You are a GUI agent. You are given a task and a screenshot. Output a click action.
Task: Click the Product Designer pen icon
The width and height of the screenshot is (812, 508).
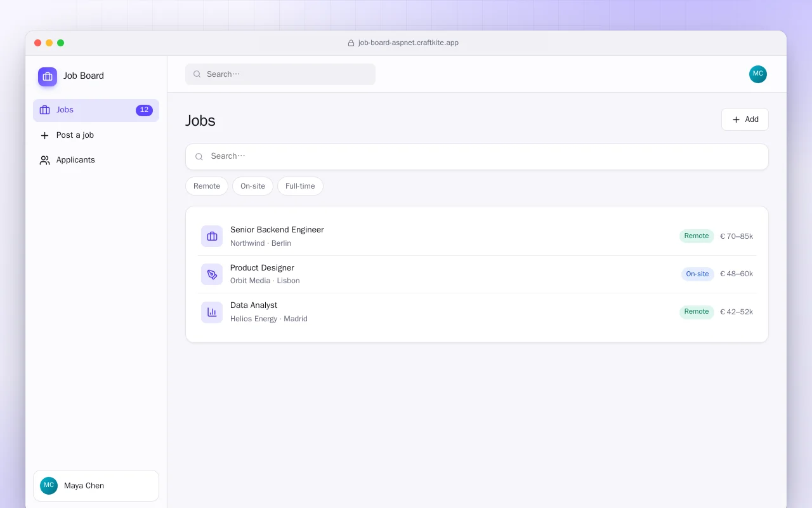pyautogui.click(x=212, y=274)
